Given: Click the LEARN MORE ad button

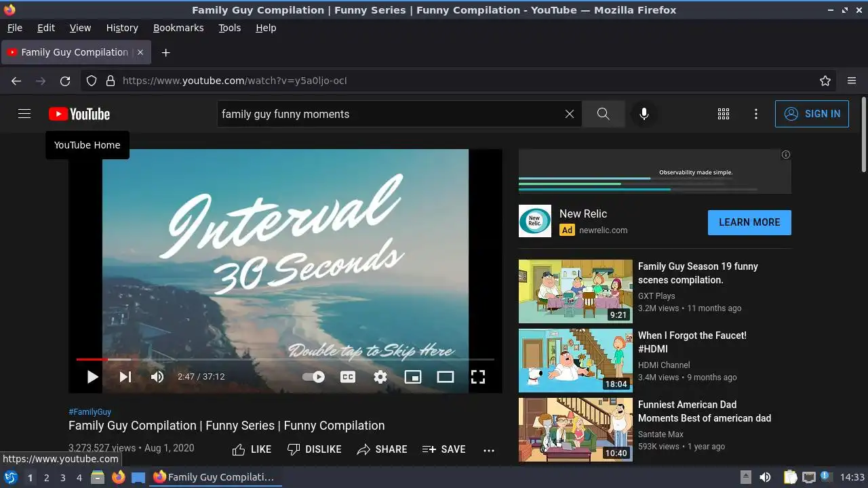Looking at the screenshot, I should tap(749, 222).
